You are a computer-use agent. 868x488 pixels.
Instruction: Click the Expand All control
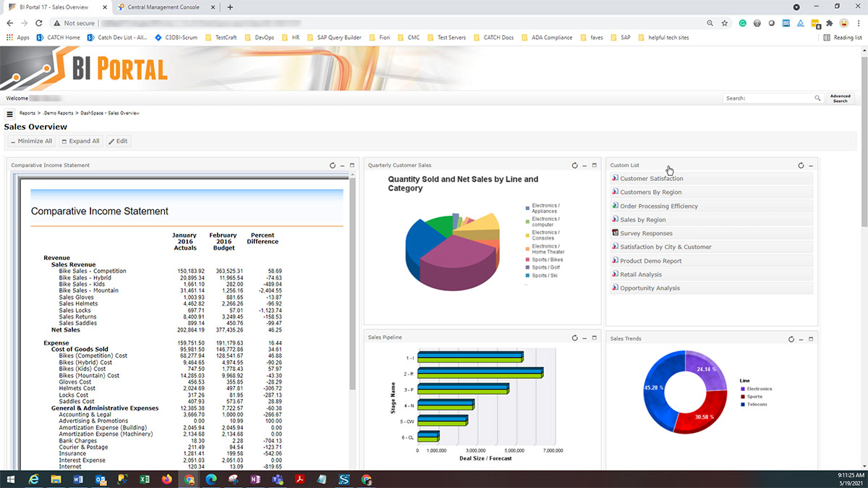pyautogui.click(x=80, y=140)
